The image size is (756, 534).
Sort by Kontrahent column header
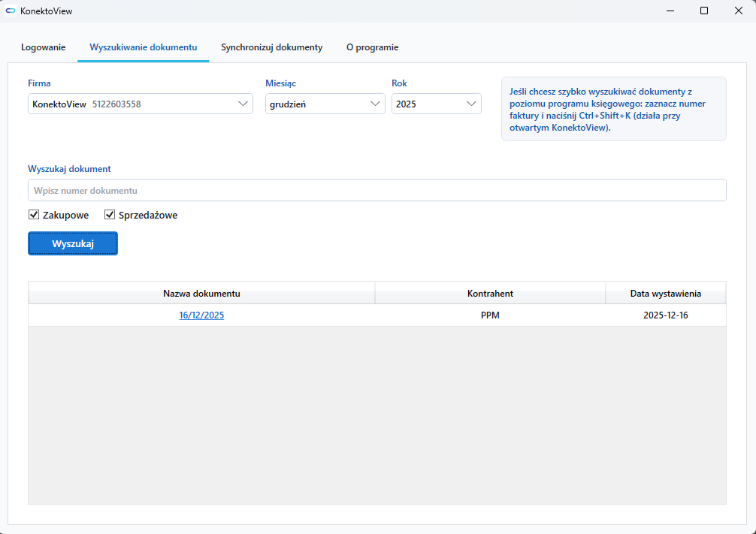[x=490, y=294]
